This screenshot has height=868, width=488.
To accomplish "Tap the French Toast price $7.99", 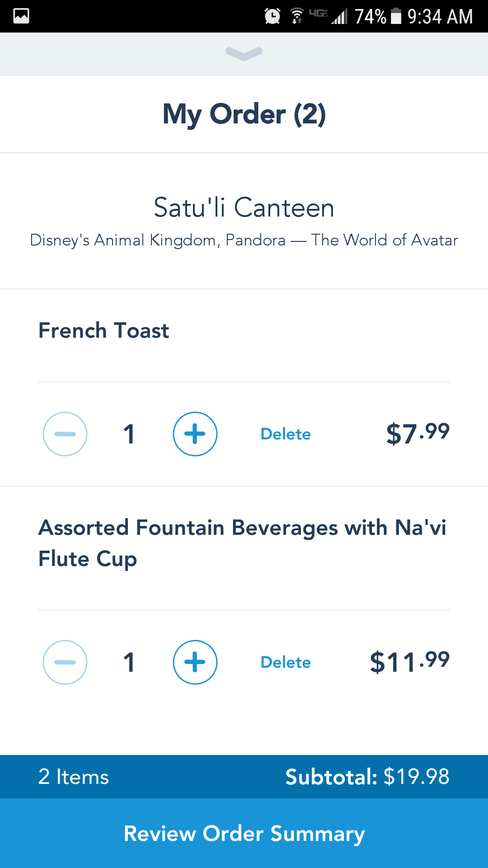I will 418,433.
